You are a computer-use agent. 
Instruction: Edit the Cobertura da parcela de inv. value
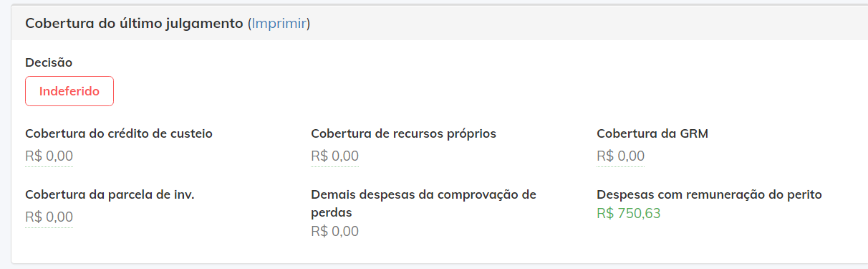(49, 217)
